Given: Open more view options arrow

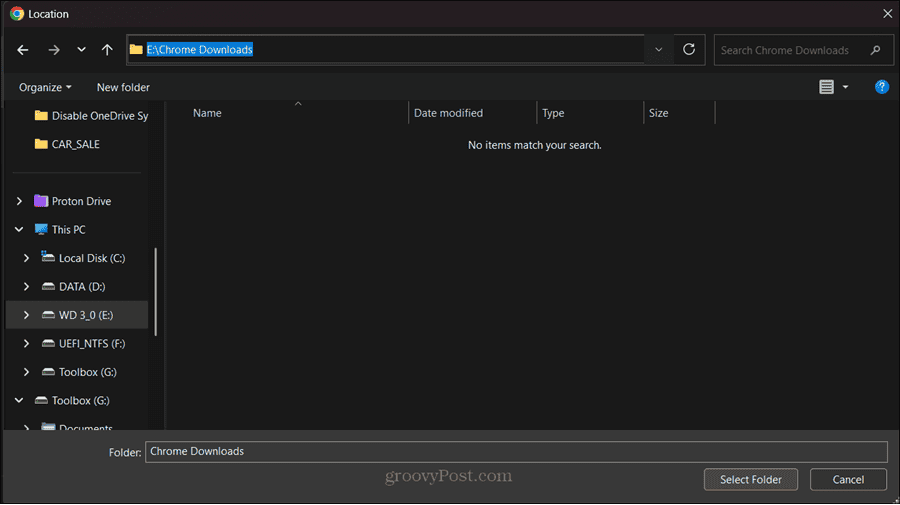Looking at the screenshot, I should (845, 87).
